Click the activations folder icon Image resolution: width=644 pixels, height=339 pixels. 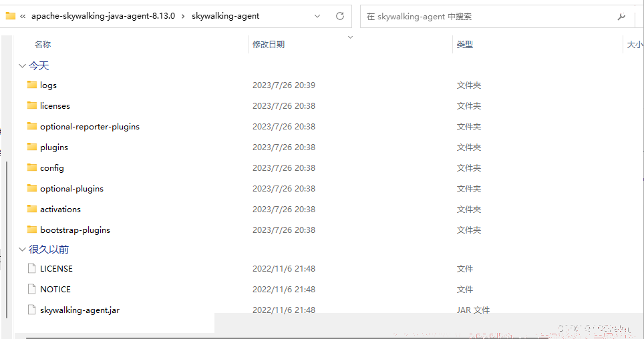click(x=31, y=209)
